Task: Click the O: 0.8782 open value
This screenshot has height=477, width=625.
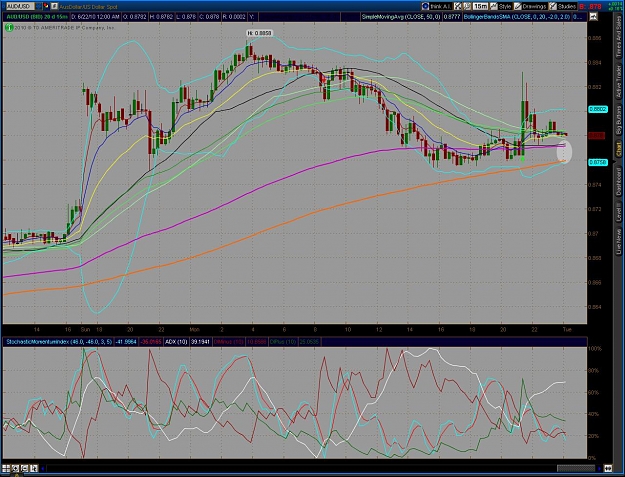Action: (x=134, y=17)
